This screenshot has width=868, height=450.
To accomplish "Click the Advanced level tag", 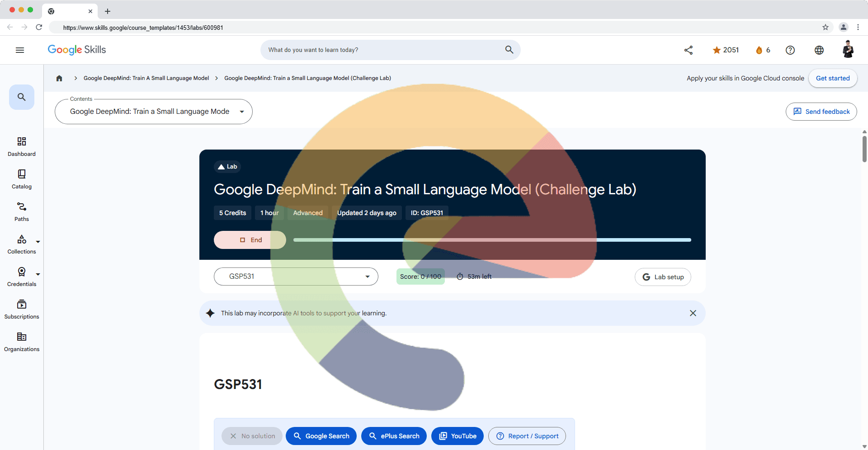I will click(x=308, y=213).
